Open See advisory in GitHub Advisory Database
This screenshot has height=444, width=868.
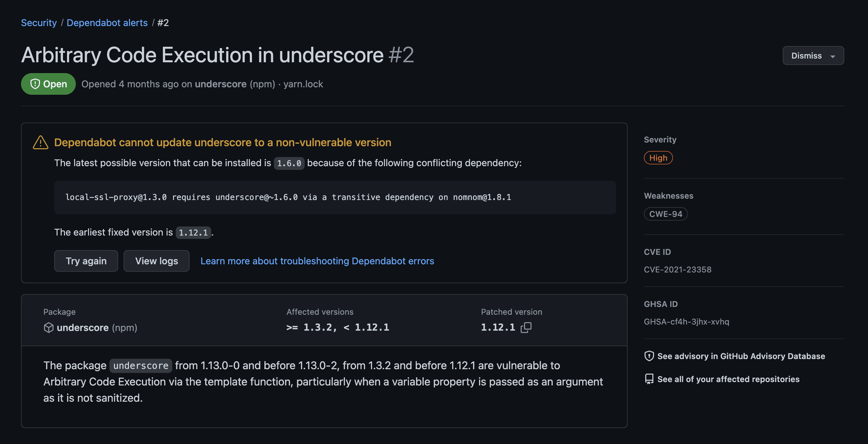pyautogui.click(x=741, y=356)
